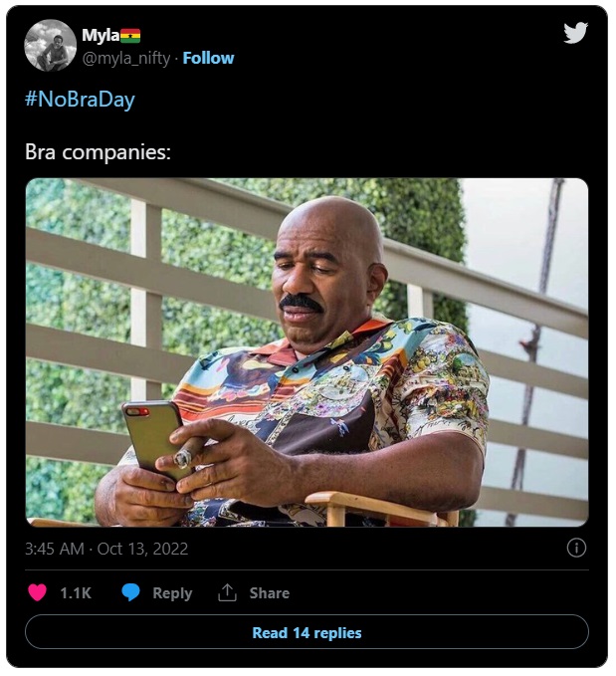The image size is (616, 676).
Task: Click the smartphone held in the photo
Action: pyautogui.click(x=148, y=434)
